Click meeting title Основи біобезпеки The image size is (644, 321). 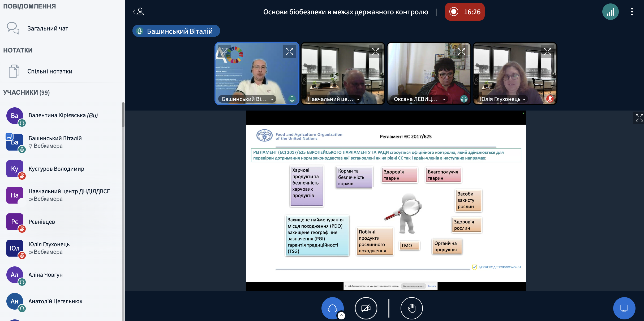pyautogui.click(x=345, y=12)
